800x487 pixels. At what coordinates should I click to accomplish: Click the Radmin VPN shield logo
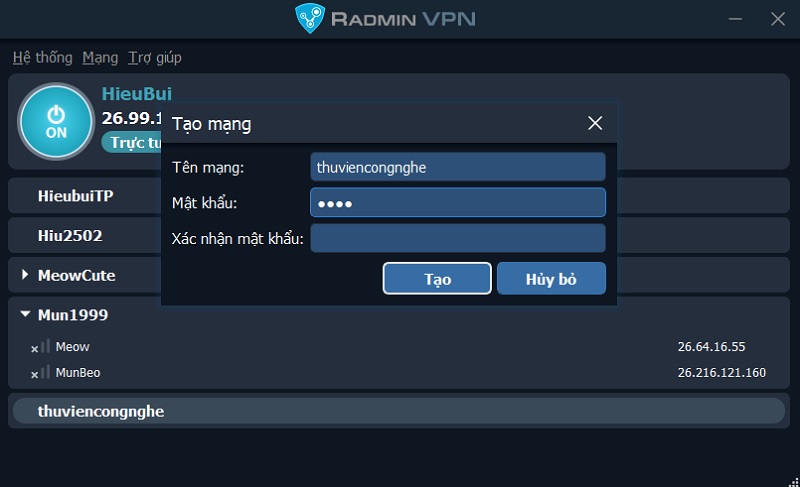(x=310, y=18)
